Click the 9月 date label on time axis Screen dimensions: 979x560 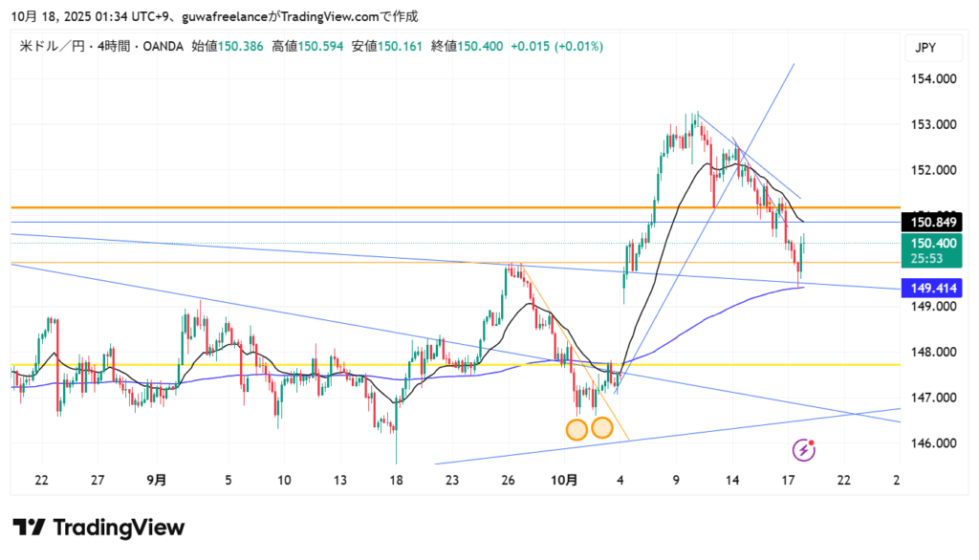[157, 479]
